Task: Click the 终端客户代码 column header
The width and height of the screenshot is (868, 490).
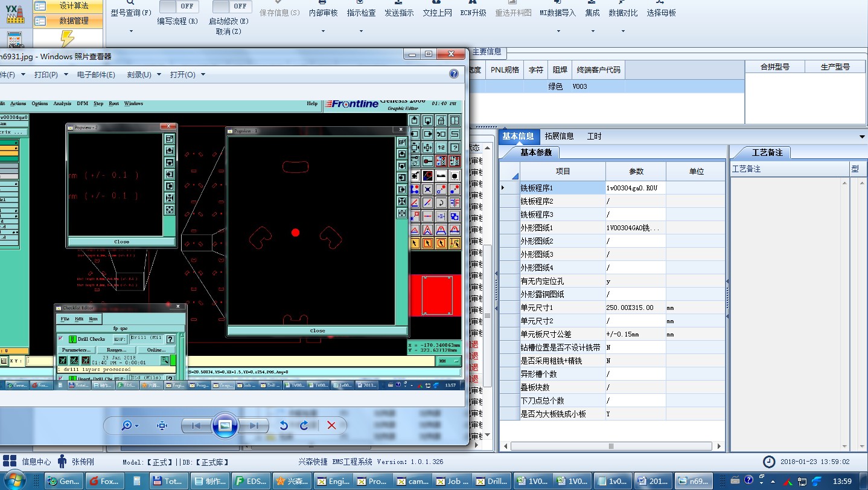Action: pos(598,69)
